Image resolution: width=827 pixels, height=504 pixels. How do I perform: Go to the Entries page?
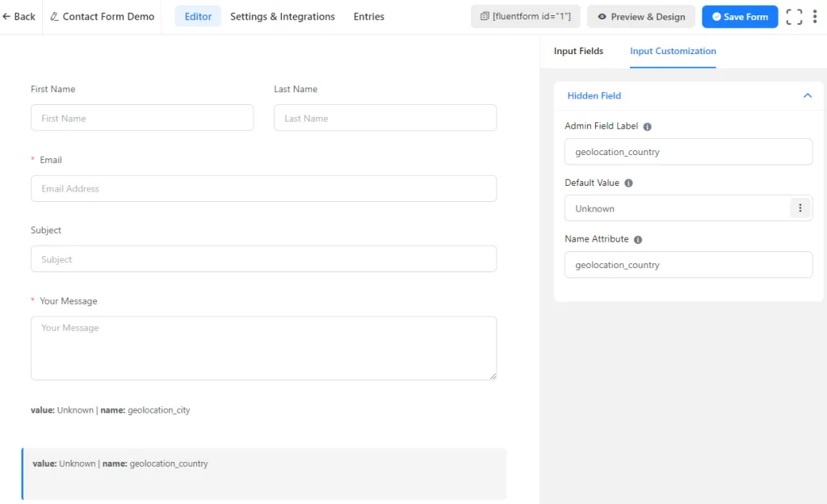(x=368, y=17)
